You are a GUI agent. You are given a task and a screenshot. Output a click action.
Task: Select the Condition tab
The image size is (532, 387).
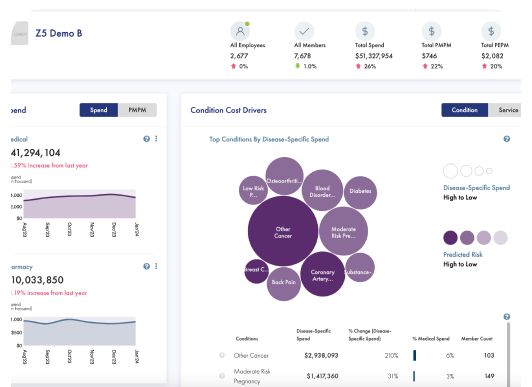[x=464, y=110]
